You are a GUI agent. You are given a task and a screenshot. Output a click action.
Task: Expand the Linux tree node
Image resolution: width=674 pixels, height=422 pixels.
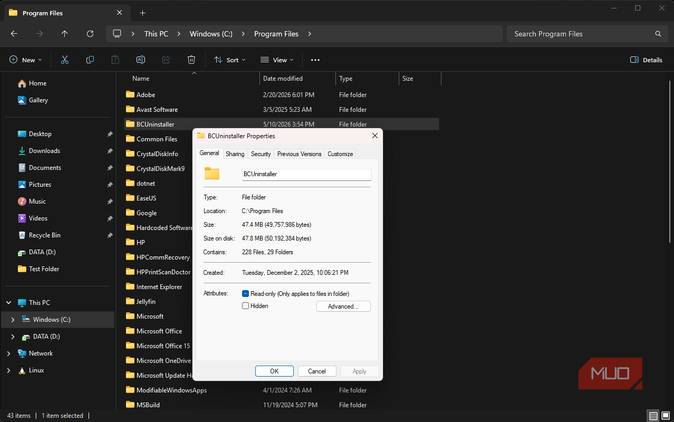[9, 370]
